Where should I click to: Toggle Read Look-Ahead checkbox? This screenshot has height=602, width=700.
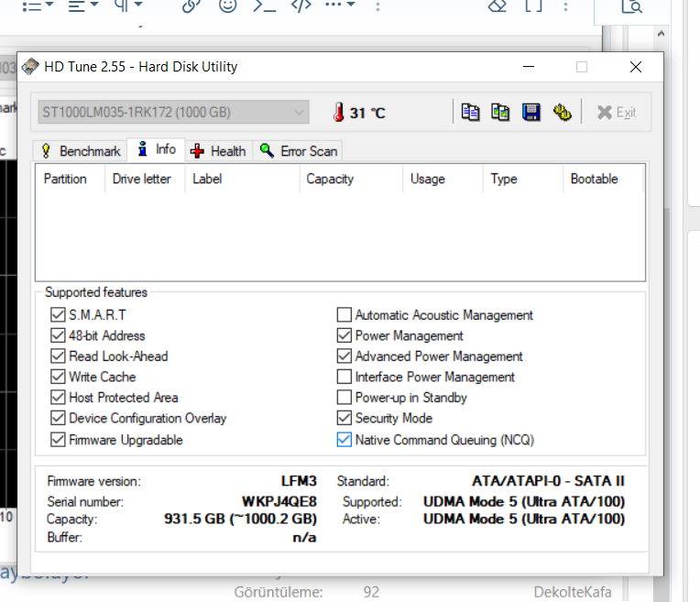pos(58,356)
